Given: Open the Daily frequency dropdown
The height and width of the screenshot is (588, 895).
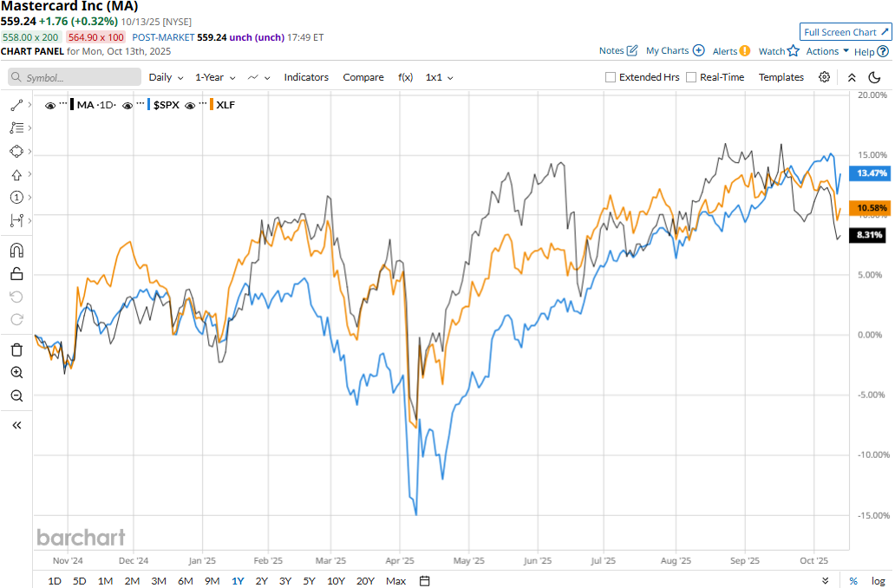Looking at the screenshot, I should tap(166, 77).
